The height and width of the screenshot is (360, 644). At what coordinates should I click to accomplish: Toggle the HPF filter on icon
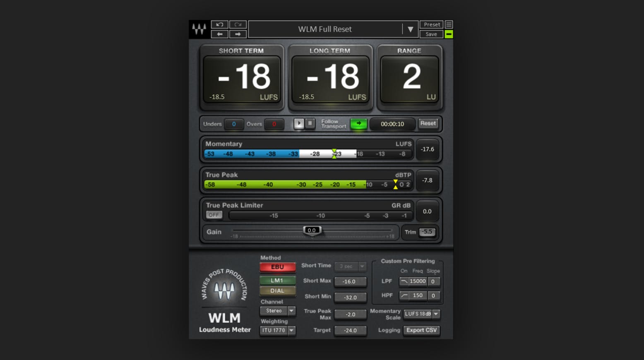pos(404,295)
